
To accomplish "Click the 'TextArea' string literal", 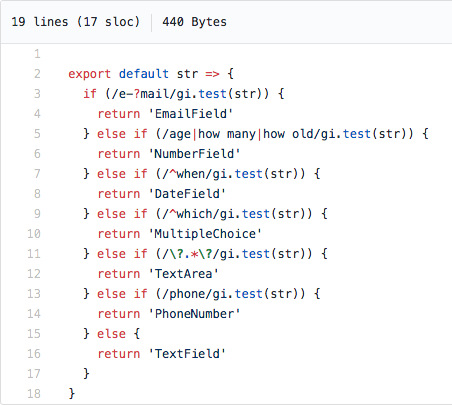I will (183, 274).
